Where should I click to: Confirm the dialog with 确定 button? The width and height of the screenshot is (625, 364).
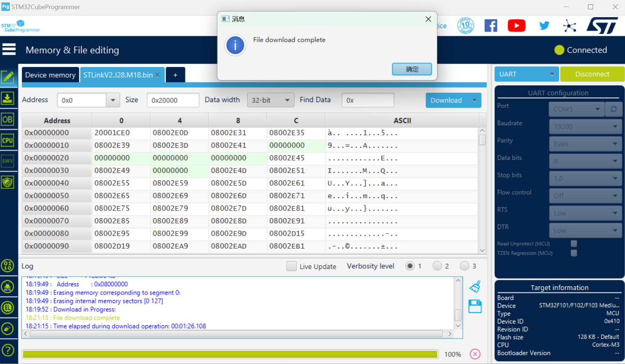coord(412,69)
